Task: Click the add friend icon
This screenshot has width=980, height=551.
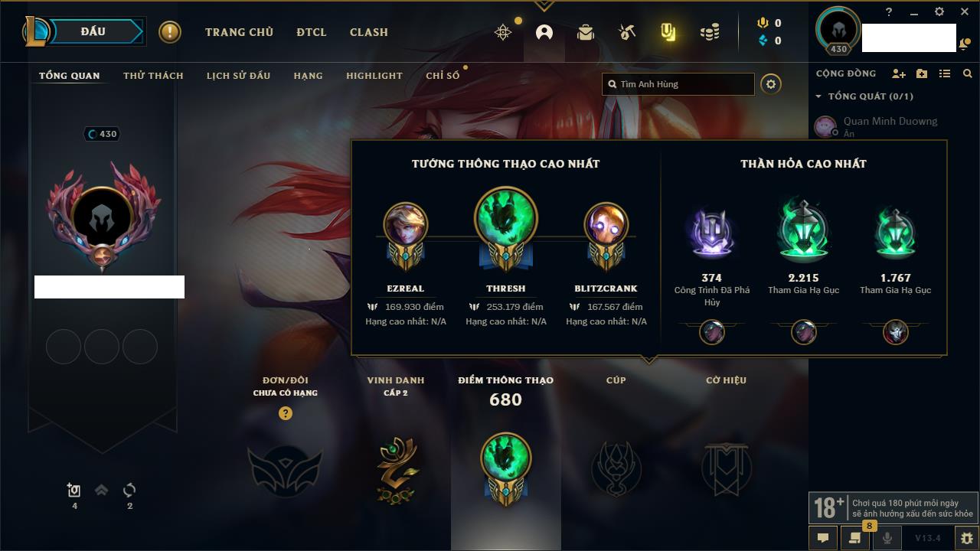Action: [899, 73]
